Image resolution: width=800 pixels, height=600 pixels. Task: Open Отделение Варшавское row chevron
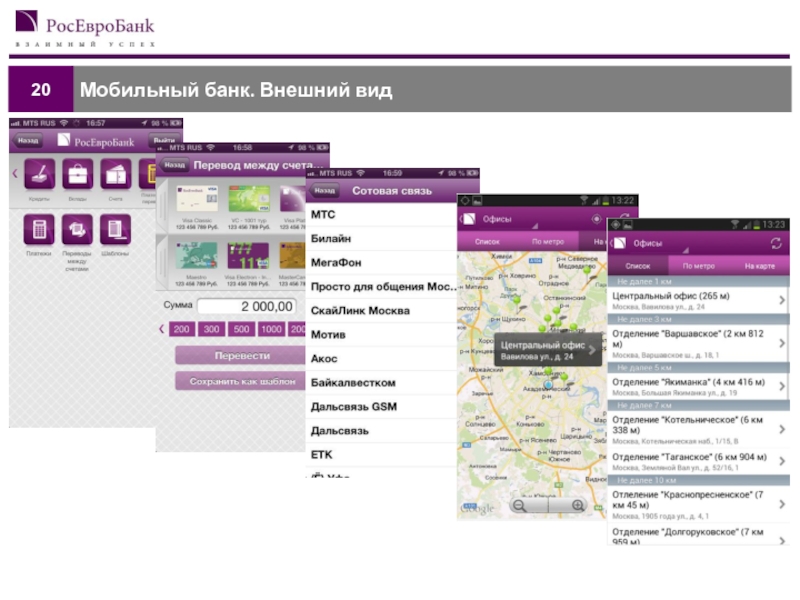tap(782, 343)
